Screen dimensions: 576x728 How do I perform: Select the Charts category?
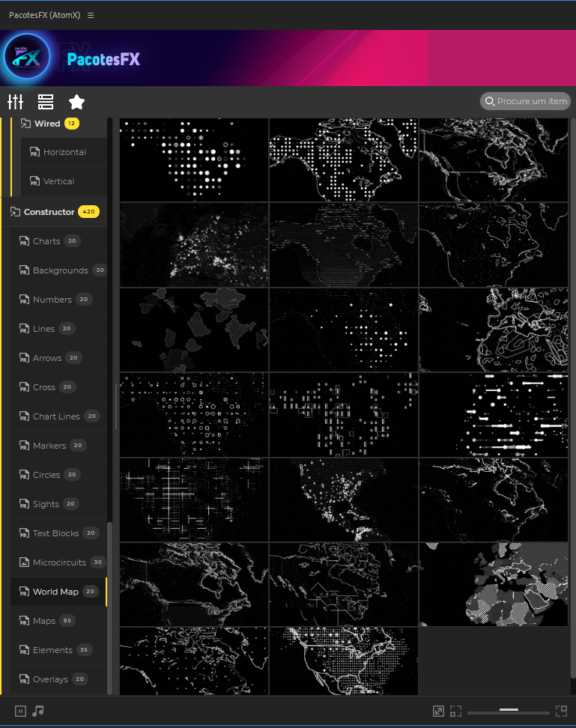[46, 241]
